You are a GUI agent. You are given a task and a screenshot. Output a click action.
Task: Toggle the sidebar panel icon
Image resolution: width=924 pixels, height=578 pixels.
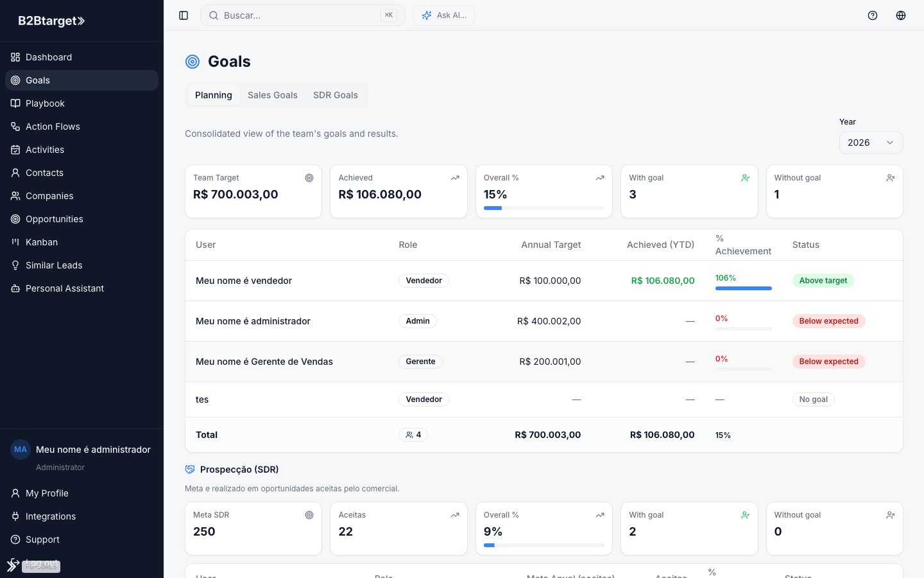(x=184, y=15)
